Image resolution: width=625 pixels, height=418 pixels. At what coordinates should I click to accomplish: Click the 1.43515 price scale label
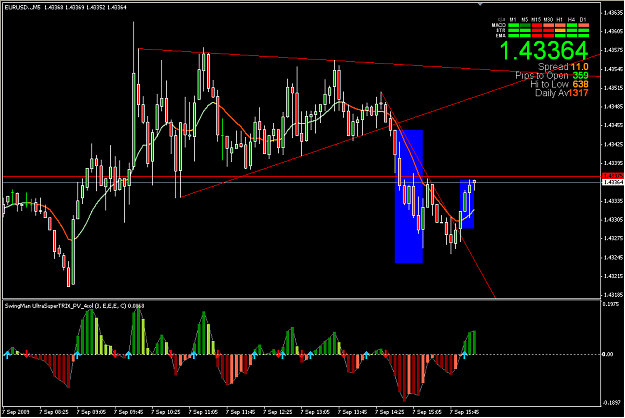613,88
